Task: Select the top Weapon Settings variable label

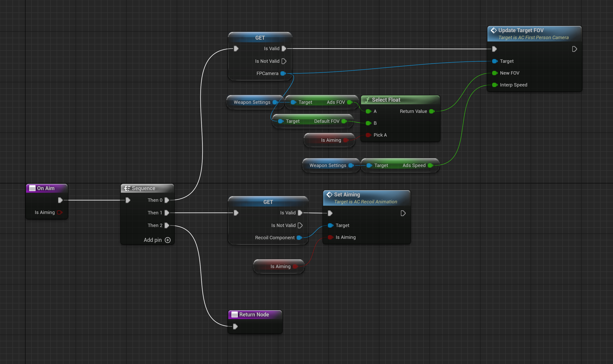Action: tap(252, 102)
